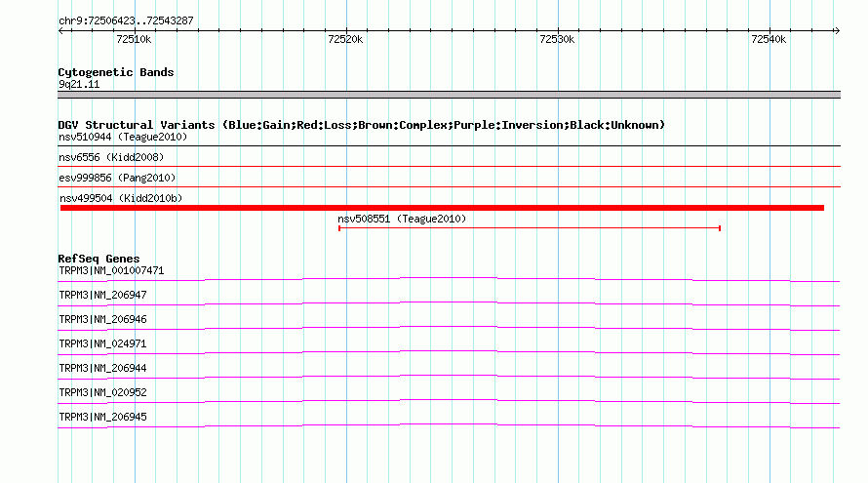Click the 72540k ruler tick label

tap(769, 39)
